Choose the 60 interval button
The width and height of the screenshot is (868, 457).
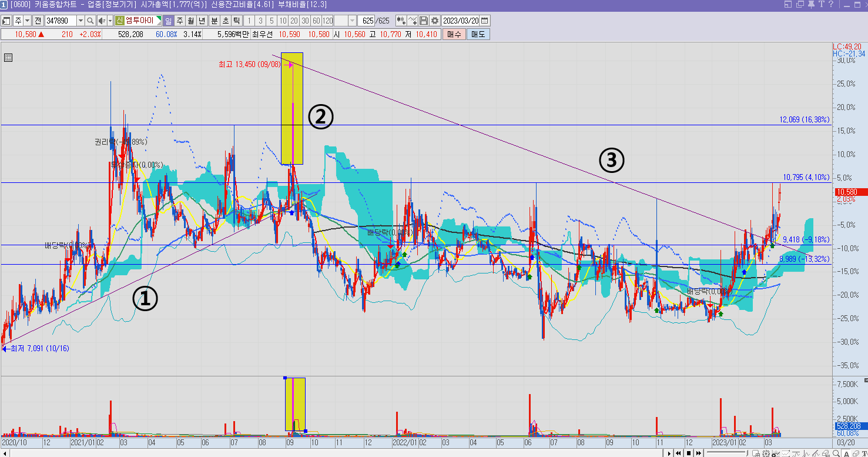(x=316, y=21)
